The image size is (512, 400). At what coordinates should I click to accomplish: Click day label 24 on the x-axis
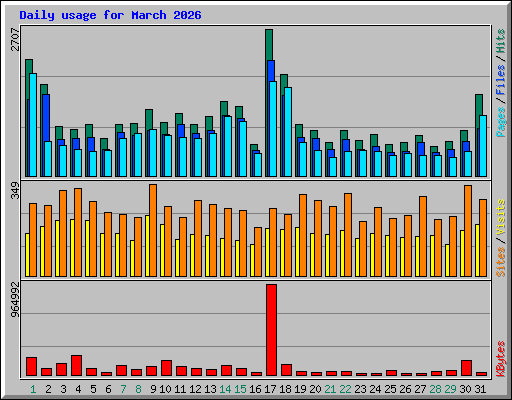point(375,389)
